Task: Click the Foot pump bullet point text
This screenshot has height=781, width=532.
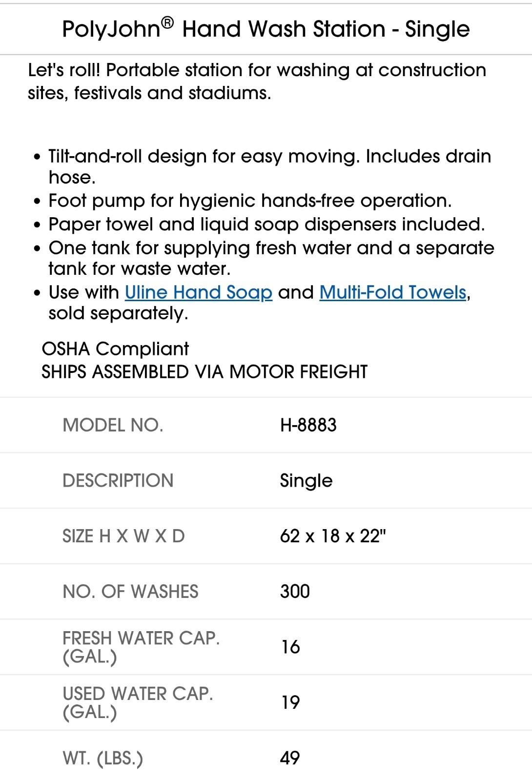Action: (250, 201)
